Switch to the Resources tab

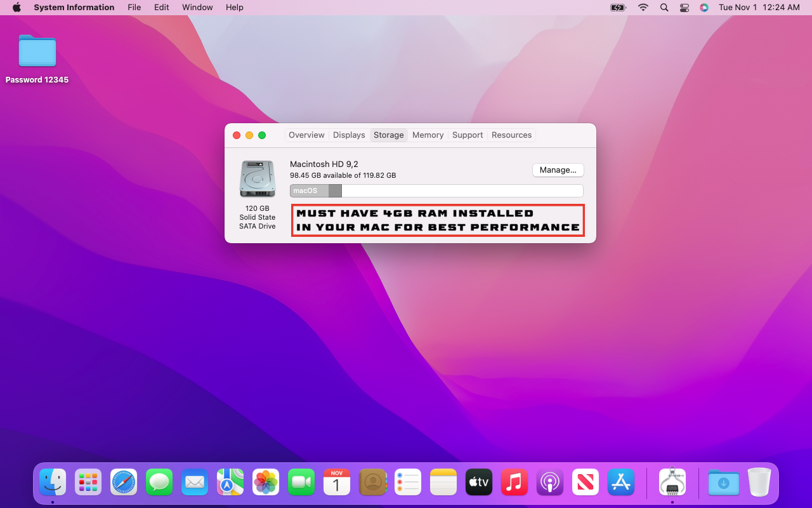coord(512,135)
